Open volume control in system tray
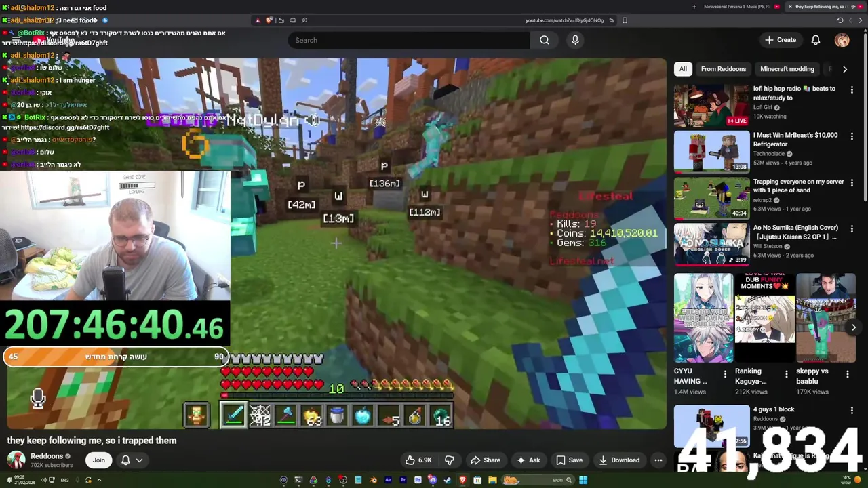The width and height of the screenshot is (868, 488). point(43,480)
